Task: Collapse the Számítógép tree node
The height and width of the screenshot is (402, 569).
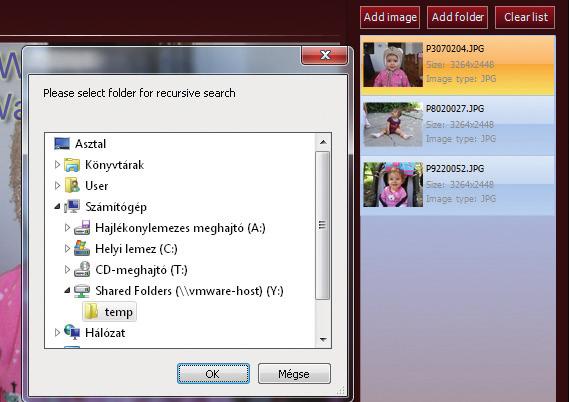Action: (x=57, y=206)
